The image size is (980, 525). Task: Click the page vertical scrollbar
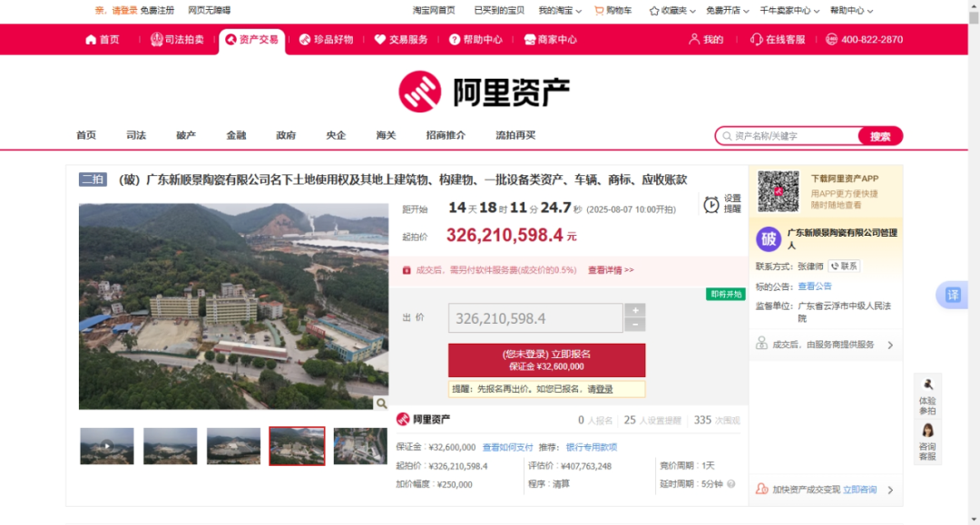974,262
